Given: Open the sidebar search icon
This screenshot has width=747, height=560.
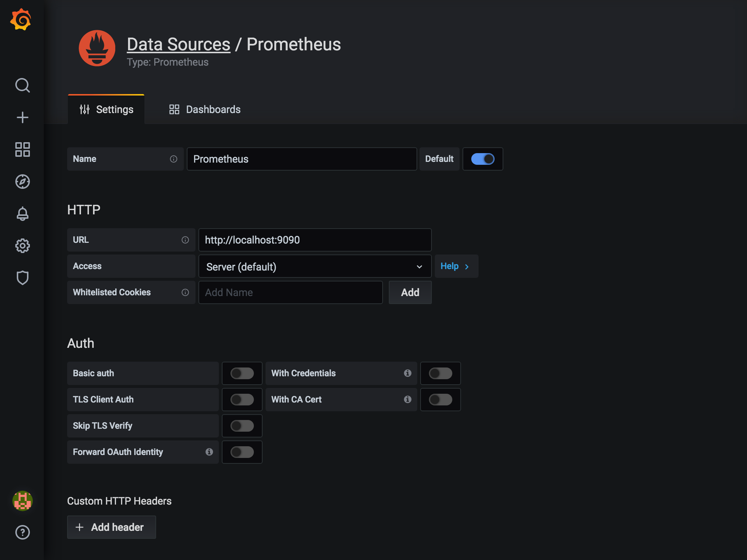Looking at the screenshot, I should [22, 85].
